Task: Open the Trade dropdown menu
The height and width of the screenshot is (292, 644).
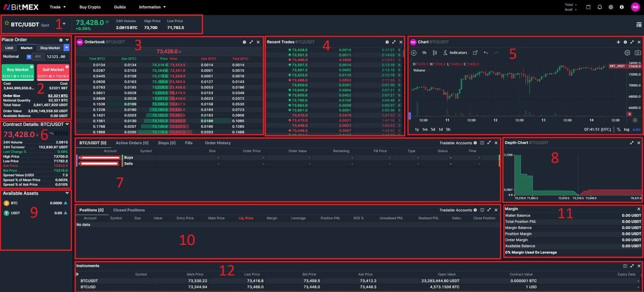Action: pyautogui.click(x=57, y=7)
